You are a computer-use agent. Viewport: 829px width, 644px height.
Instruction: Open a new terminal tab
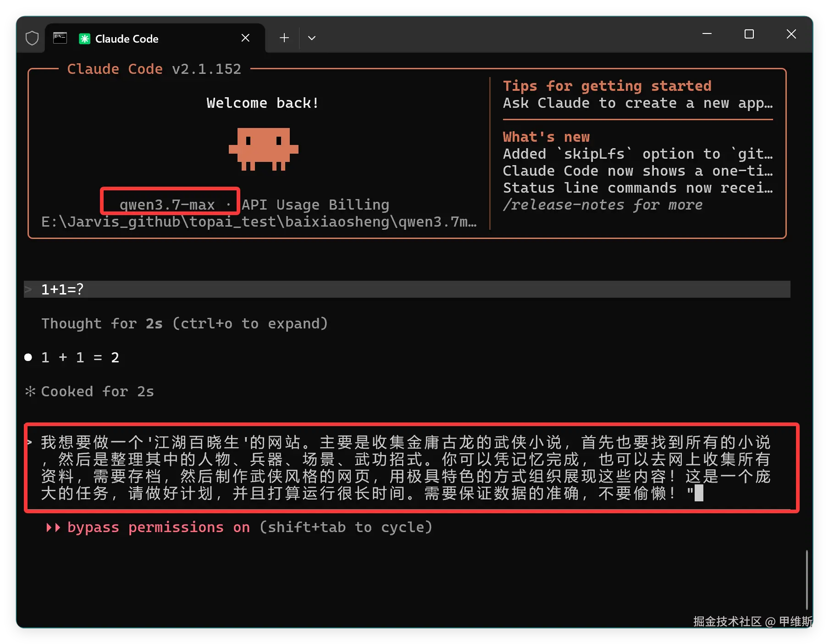[284, 38]
